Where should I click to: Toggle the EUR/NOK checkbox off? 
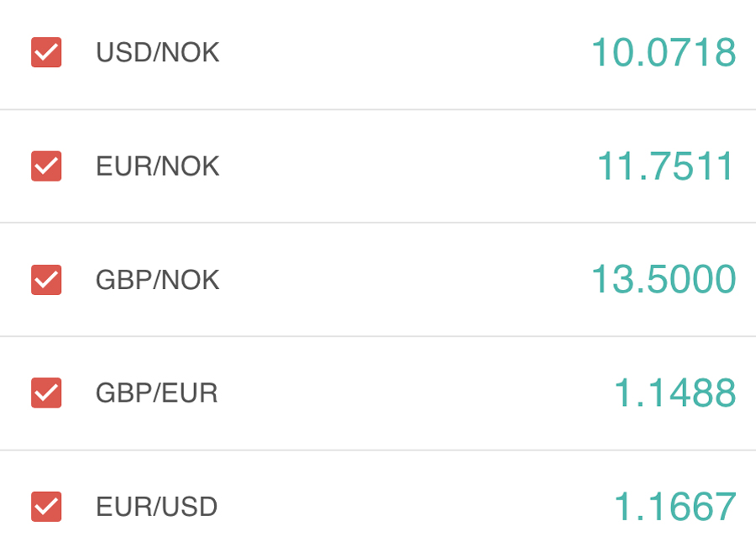46,166
